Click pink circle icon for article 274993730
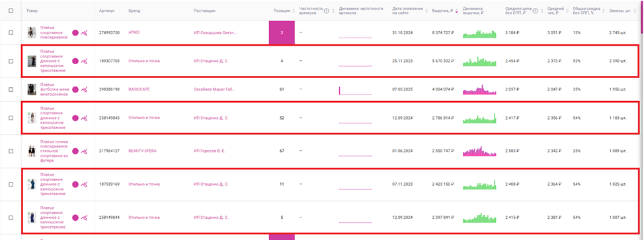The height and width of the screenshot is (240, 644). pos(75,32)
